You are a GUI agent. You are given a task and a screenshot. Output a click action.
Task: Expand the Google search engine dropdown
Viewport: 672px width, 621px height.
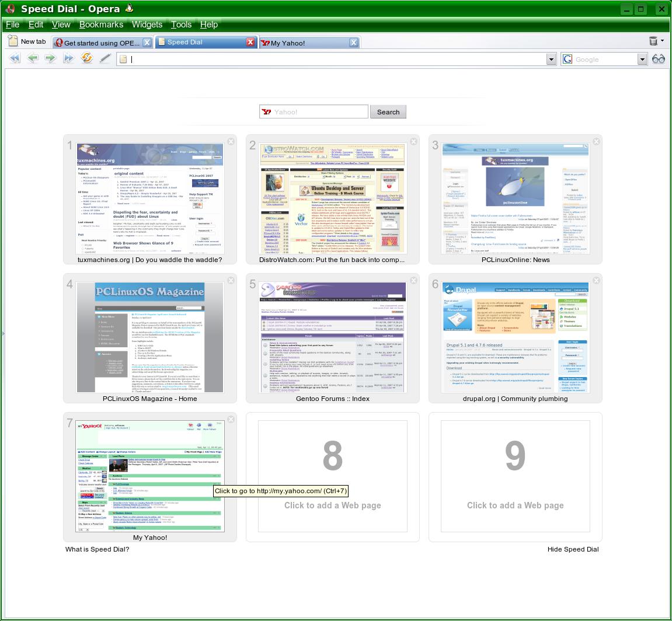point(642,60)
